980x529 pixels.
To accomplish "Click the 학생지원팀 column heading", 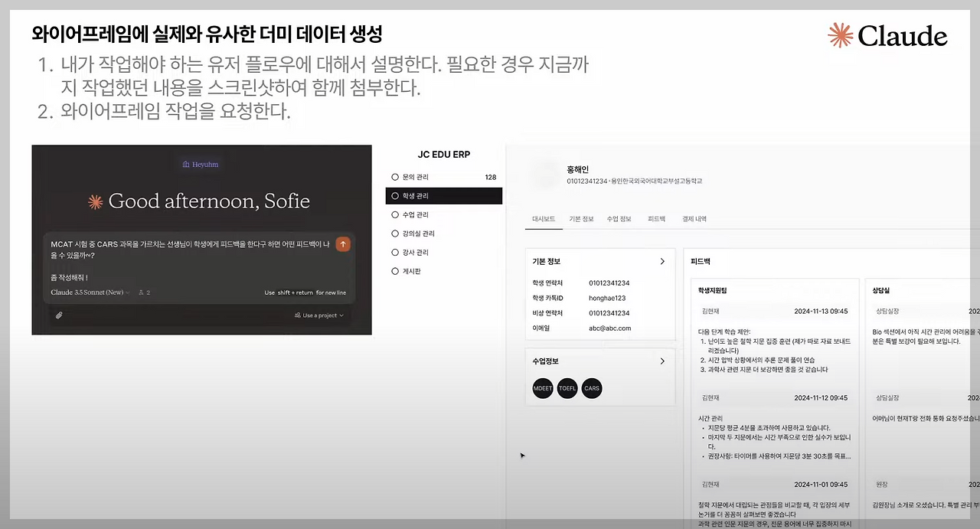I will point(713,291).
